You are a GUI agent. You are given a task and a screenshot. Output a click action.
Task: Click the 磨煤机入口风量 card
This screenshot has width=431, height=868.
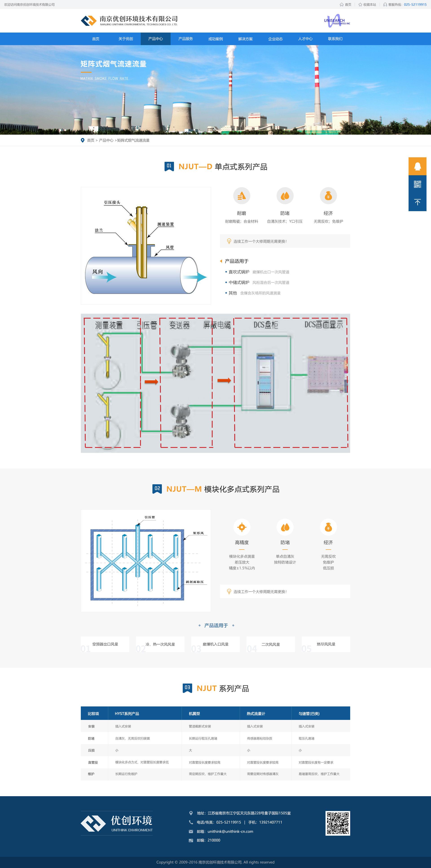click(x=215, y=644)
